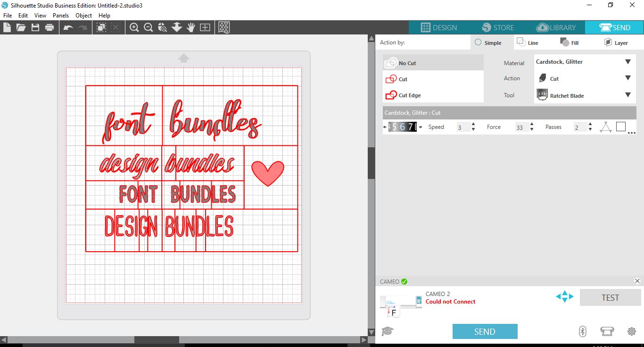The height and width of the screenshot is (347, 644).
Task: Open the View menu
Action: 41,15
